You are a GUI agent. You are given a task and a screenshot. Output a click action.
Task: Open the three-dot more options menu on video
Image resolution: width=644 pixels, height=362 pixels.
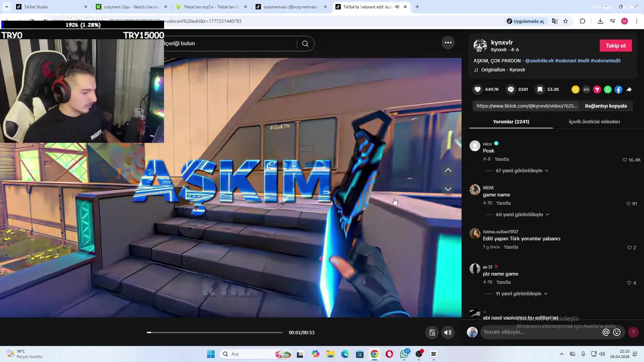pyautogui.click(x=448, y=43)
